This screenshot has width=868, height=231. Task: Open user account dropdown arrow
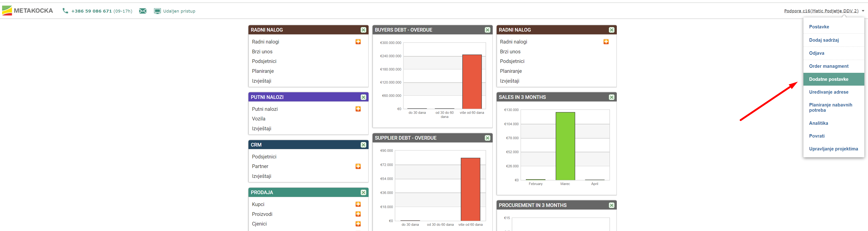(863, 11)
